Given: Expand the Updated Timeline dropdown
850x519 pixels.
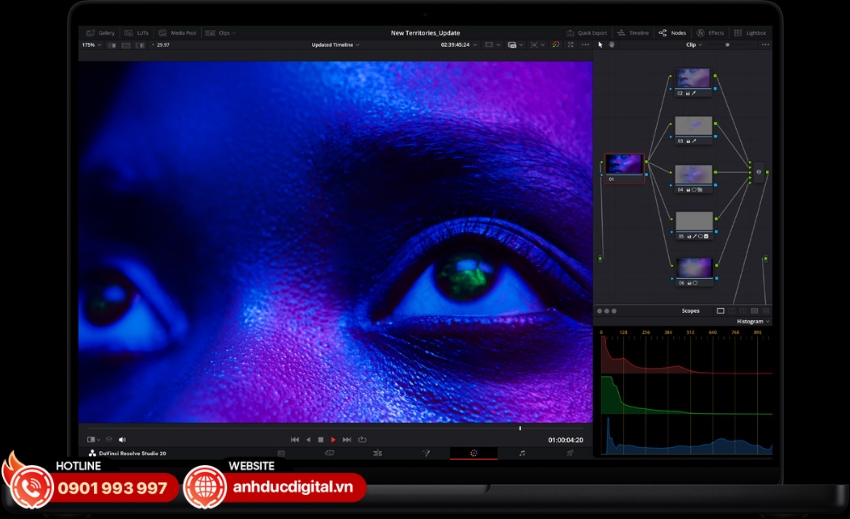Looking at the screenshot, I should pyautogui.click(x=336, y=45).
